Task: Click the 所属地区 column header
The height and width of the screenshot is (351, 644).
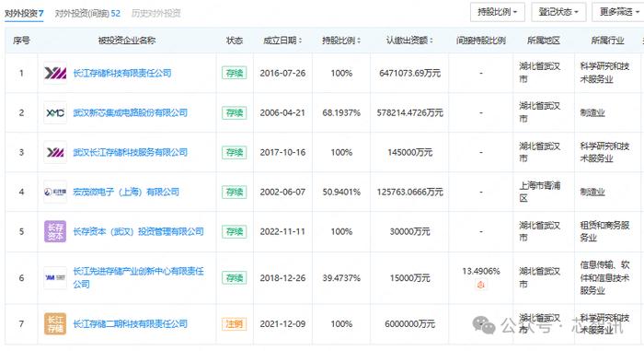Action: click(544, 41)
